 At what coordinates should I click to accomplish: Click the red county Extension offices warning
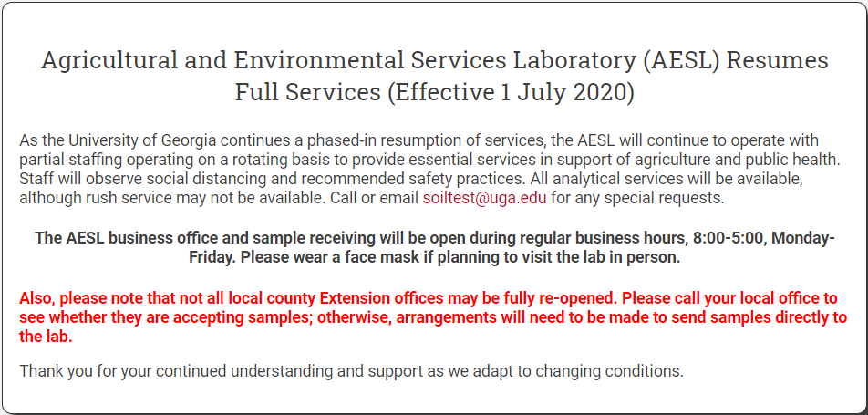tap(433, 318)
